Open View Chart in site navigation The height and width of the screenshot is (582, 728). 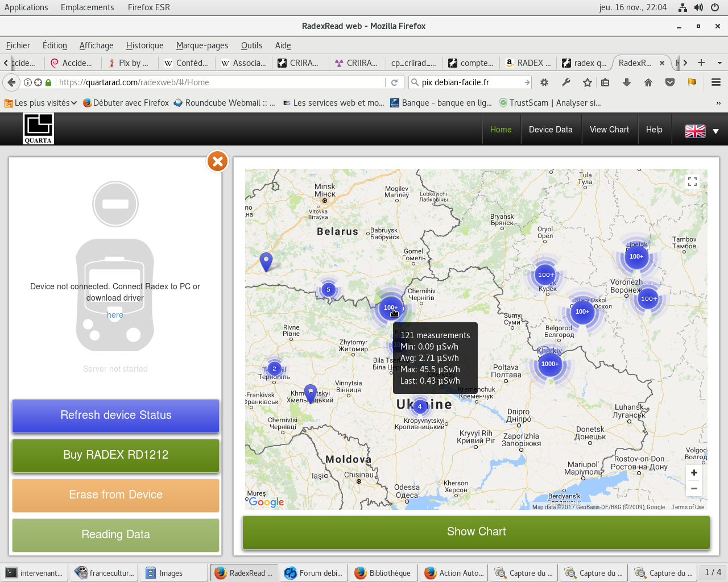[609, 130]
